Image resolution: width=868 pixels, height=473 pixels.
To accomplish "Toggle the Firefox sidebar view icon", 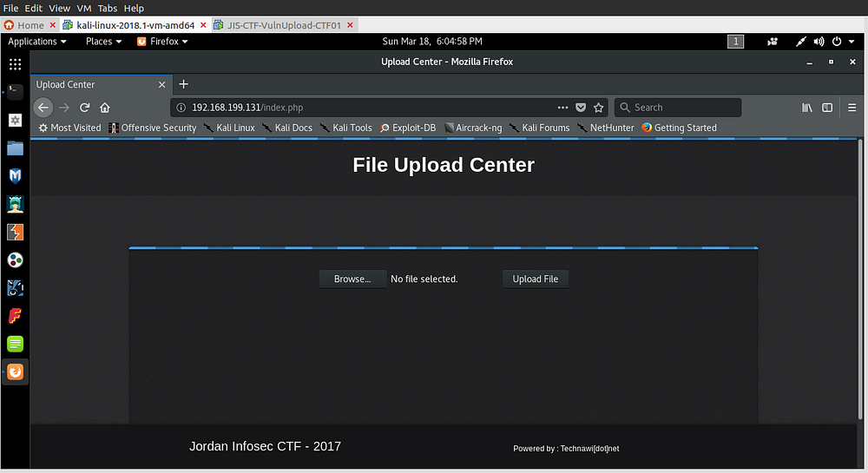I will coord(827,108).
